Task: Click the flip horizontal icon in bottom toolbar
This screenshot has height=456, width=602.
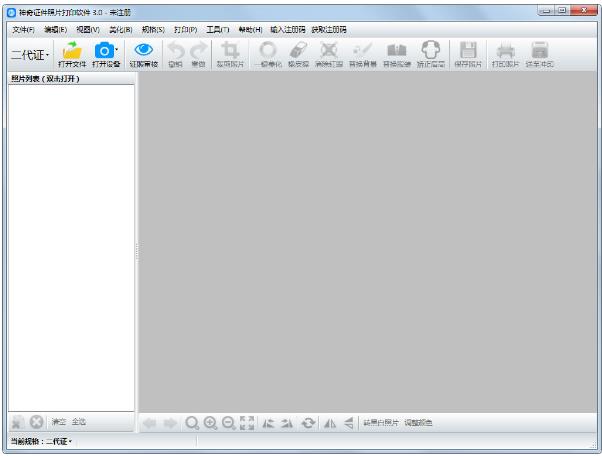Action: coord(329,423)
